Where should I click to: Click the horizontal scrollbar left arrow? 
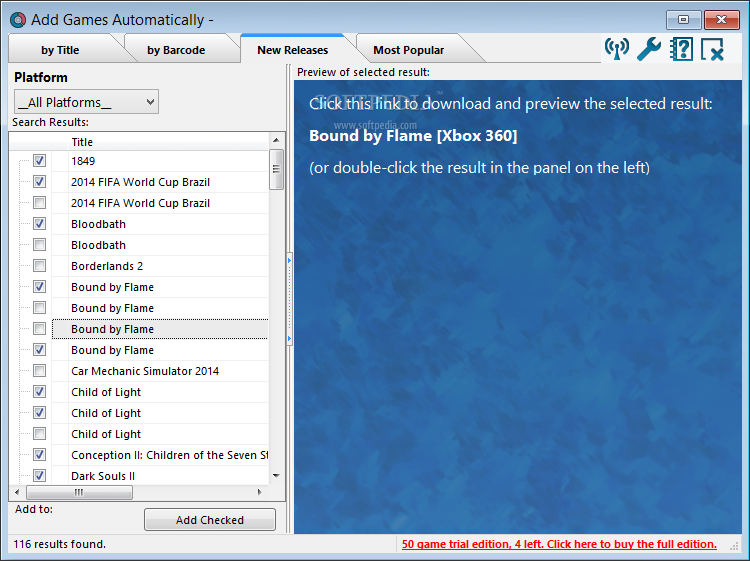pos(17,492)
